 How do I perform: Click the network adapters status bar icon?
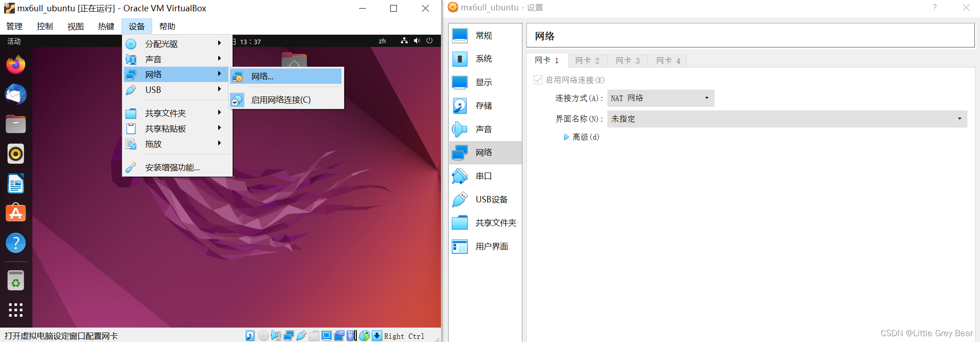pyautogui.click(x=289, y=336)
